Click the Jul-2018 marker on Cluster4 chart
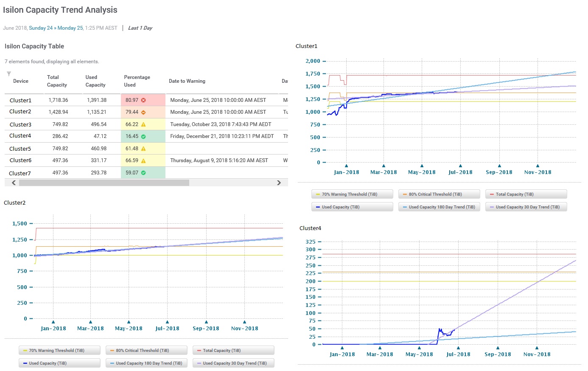 458,348
